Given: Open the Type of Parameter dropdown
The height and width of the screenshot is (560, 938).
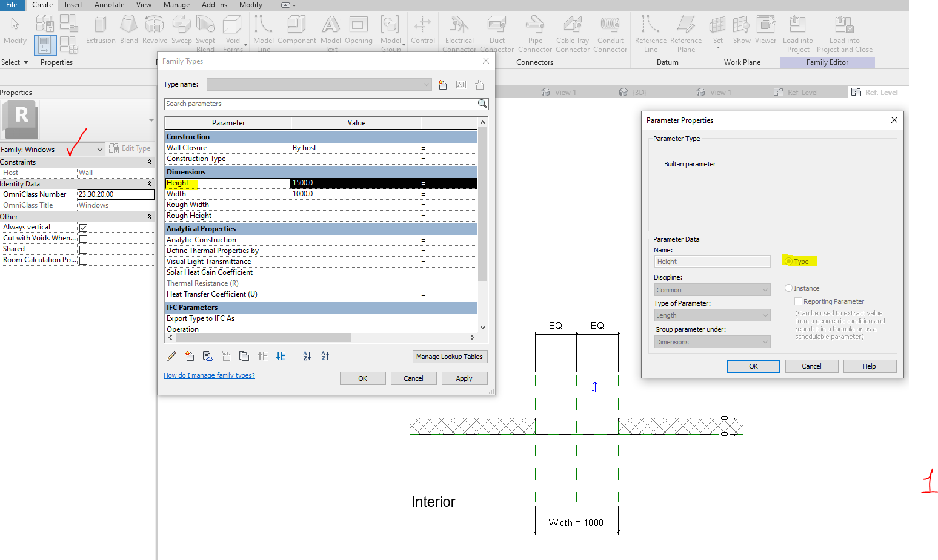Looking at the screenshot, I should click(x=712, y=315).
